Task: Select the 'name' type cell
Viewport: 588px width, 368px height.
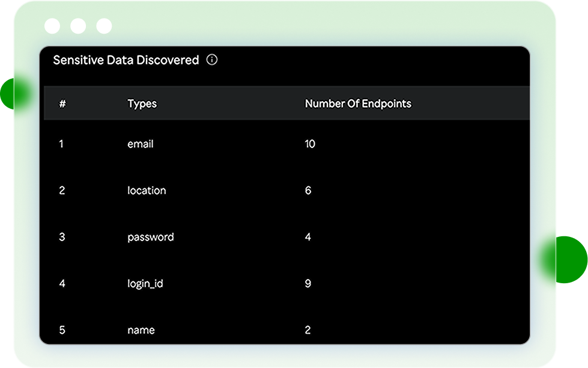Action: 141,330
